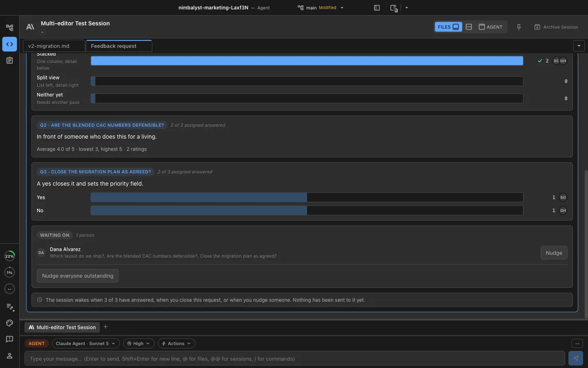Image resolution: width=588 pixels, height=368 pixels.
Task: Click the small plus badge under session title
Action: pyautogui.click(x=42, y=32)
